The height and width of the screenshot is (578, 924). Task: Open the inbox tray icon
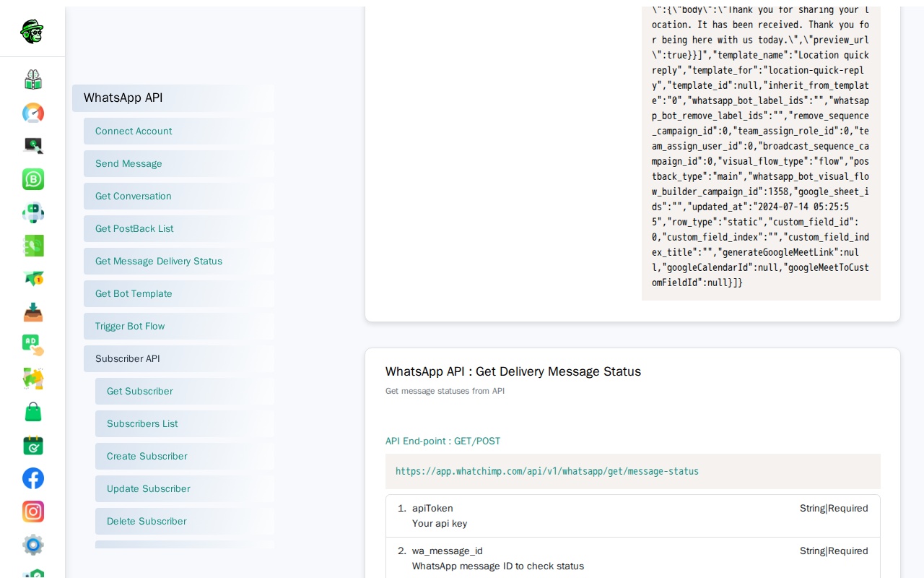click(33, 312)
